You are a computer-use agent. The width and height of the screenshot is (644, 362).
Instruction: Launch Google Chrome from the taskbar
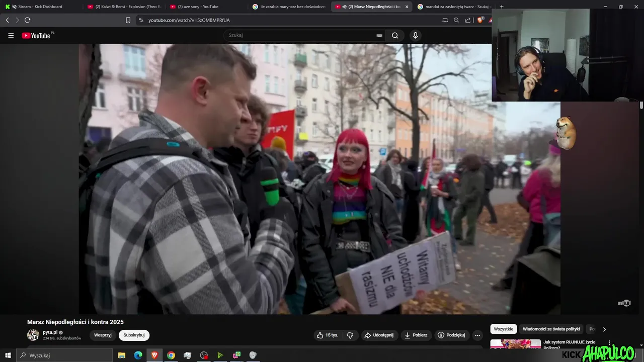(x=171, y=355)
